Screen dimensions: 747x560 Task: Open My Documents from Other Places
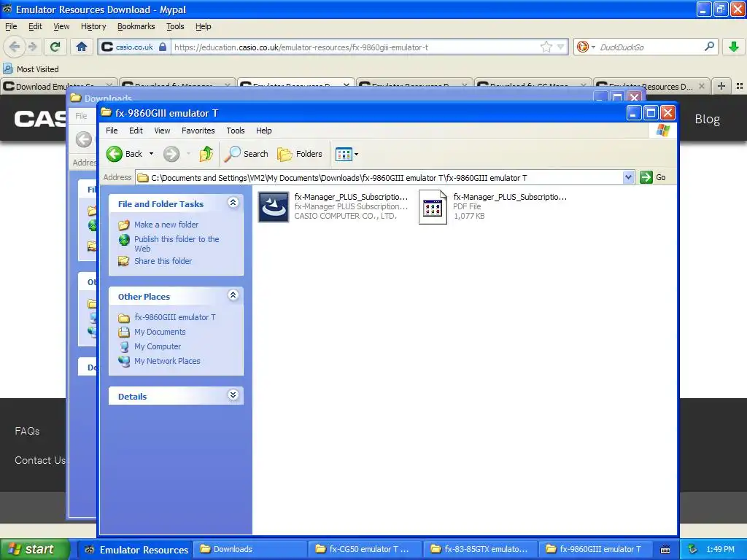(x=160, y=332)
